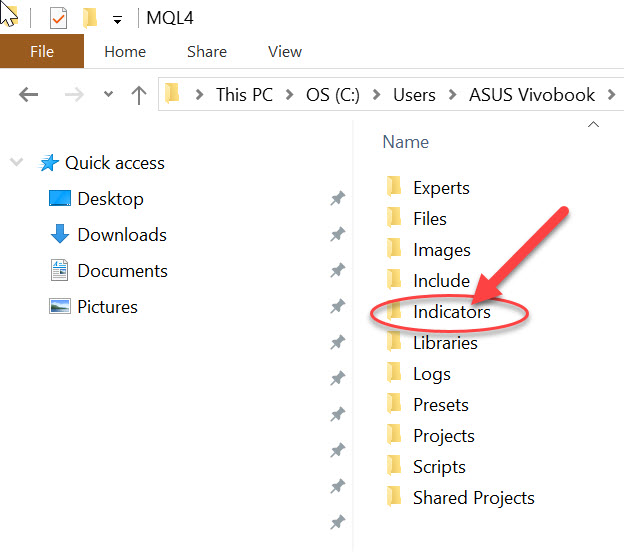Viewport: 624px width, 553px height.
Task: Click the pin icon beside Desktop
Action: click(338, 198)
